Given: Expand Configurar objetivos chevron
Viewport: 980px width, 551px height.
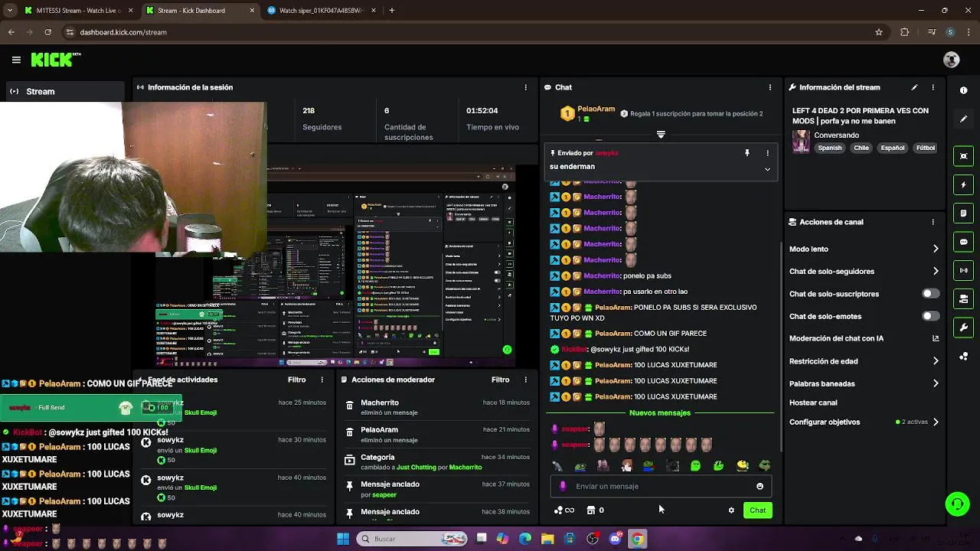Looking at the screenshot, I should [x=936, y=422].
